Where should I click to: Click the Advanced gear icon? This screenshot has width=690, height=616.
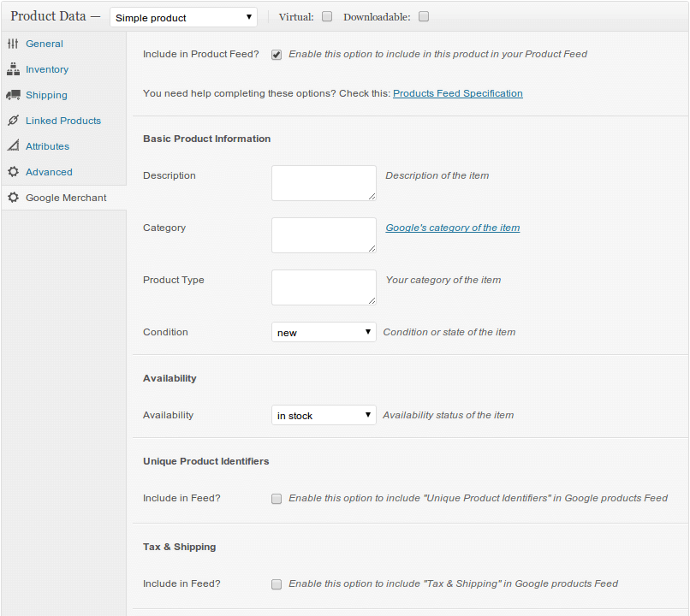pyautogui.click(x=13, y=172)
